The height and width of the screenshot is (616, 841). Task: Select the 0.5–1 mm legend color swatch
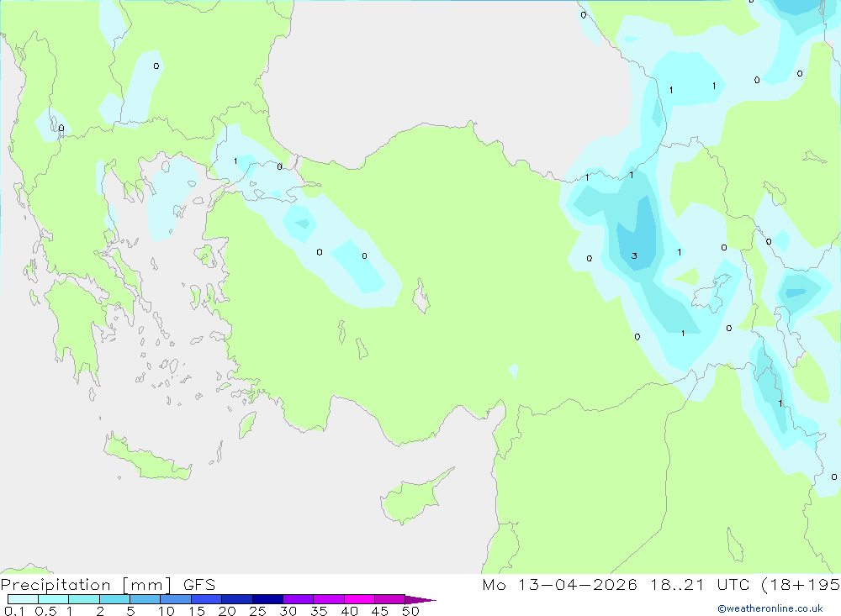[x=53, y=599]
